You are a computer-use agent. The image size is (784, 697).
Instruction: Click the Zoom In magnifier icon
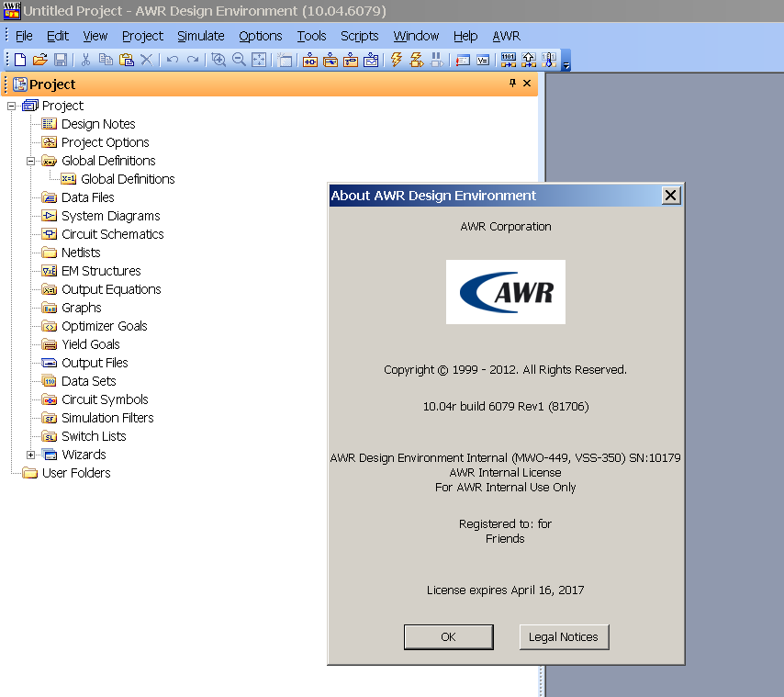point(218,60)
